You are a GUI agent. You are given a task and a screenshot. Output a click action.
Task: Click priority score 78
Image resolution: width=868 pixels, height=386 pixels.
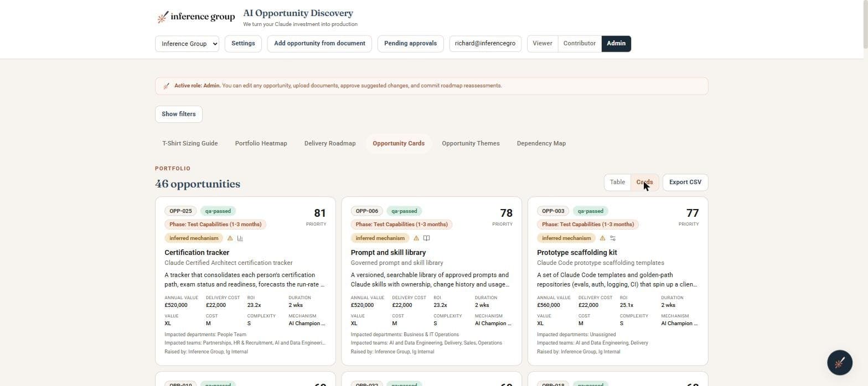point(506,213)
